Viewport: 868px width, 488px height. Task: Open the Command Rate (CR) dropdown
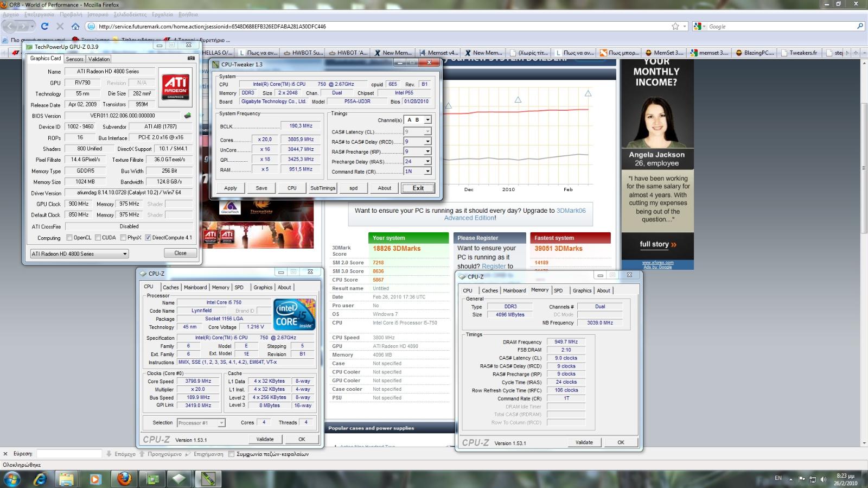[x=427, y=171]
